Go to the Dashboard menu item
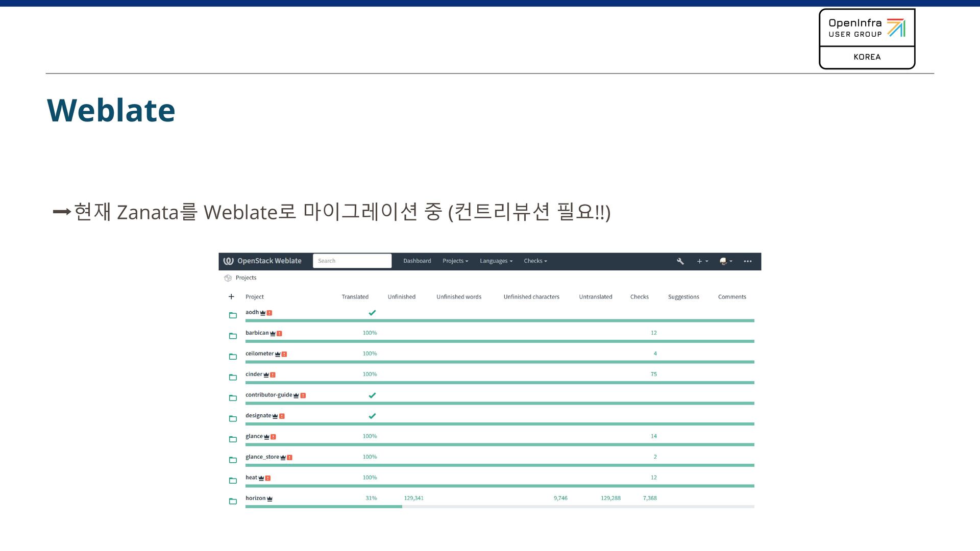This screenshot has height=551, width=980. point(417,261)
